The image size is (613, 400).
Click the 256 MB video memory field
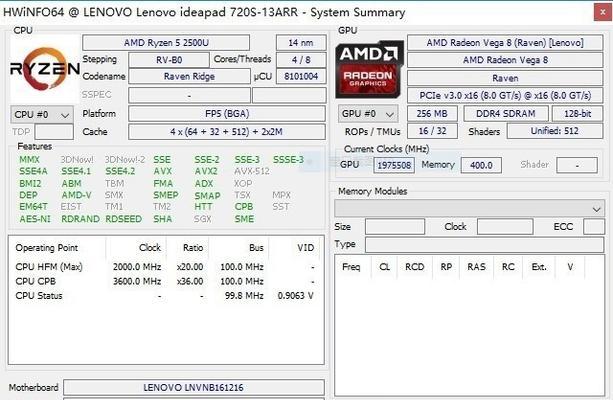point(432,114)
